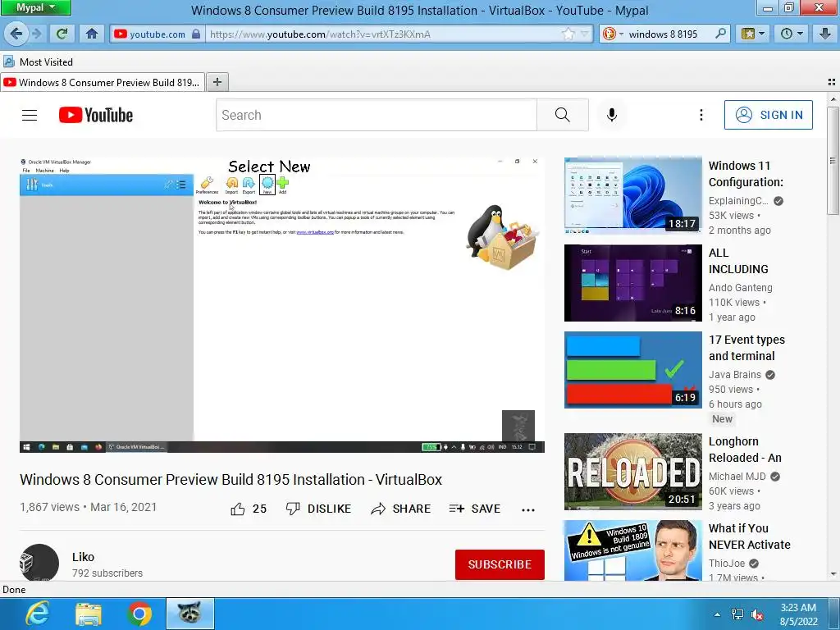Image resolution: width=840 pixels, height=630 pixels.
Task: Go to the YouTube home logo
Action: click(x=96, y=115)
